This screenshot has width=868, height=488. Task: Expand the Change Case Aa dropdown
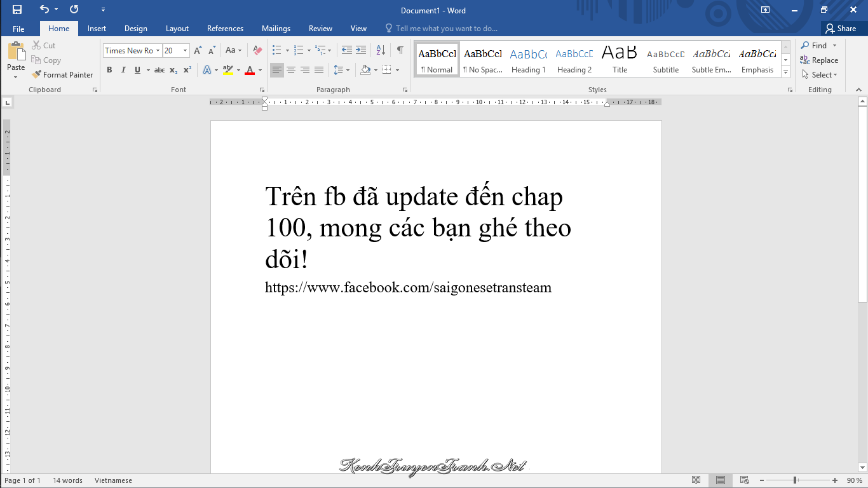click(x=234, y=51)
